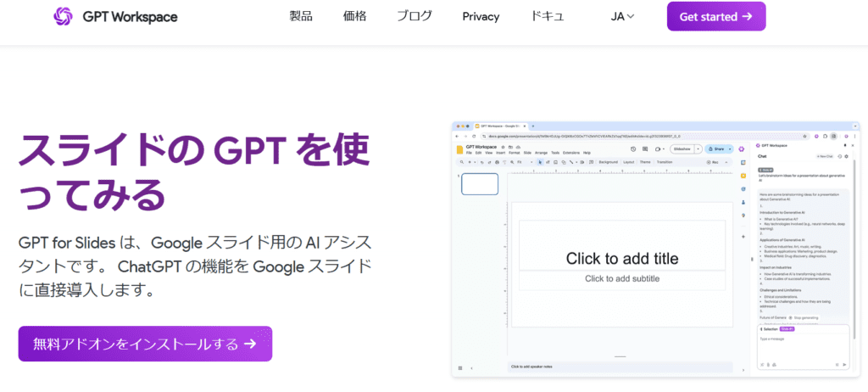Select the insert image tool
868x392 pixels.
tap(555, 162)
